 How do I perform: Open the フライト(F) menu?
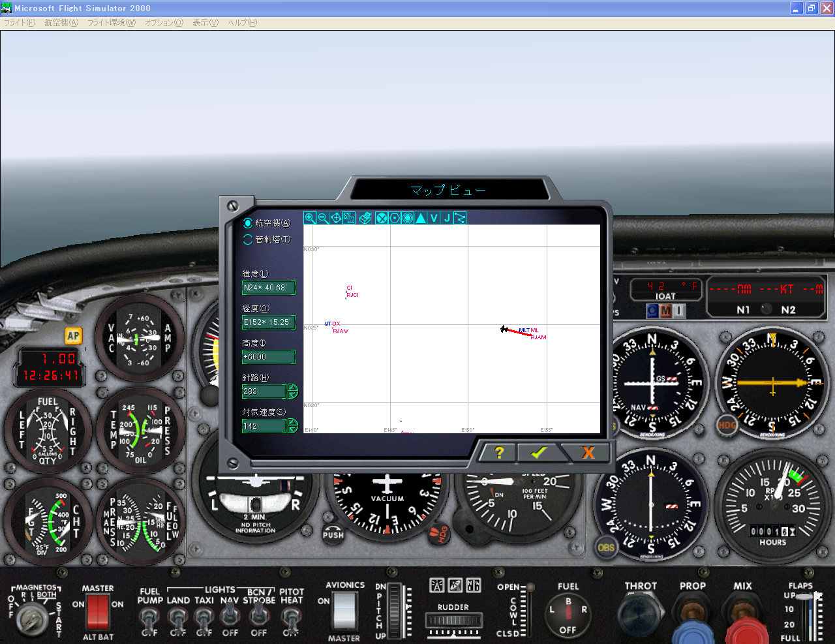20,23
